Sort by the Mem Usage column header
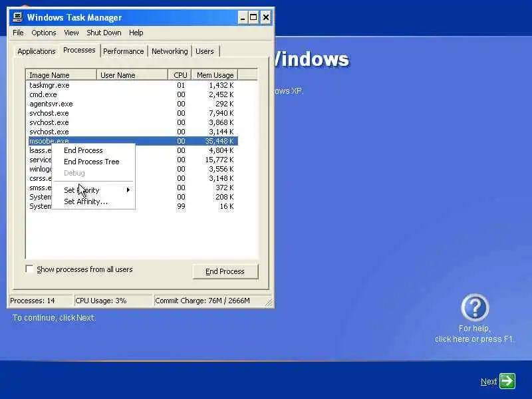The height and width of the screenshot is (399, 532). click(x=215, y=75)
